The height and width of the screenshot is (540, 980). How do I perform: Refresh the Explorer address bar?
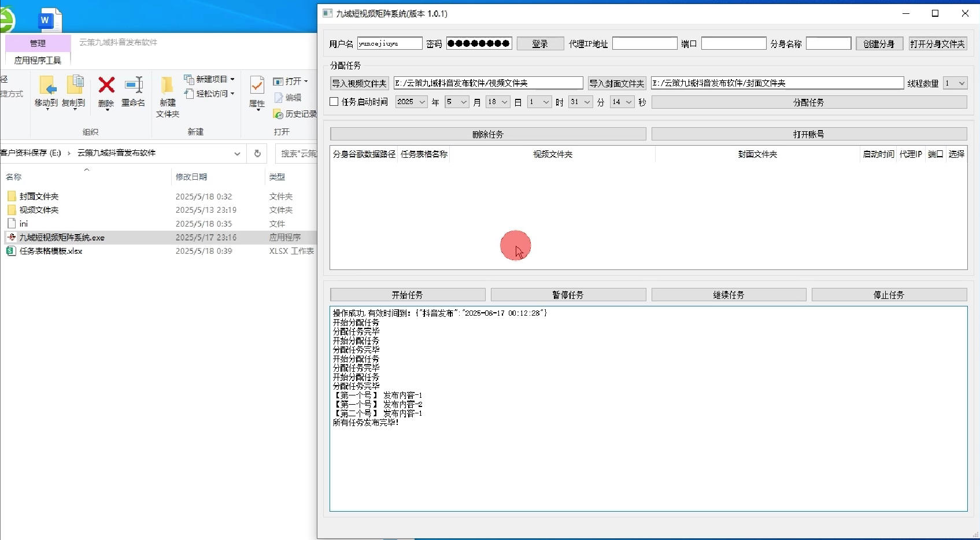tap(257, 153)
